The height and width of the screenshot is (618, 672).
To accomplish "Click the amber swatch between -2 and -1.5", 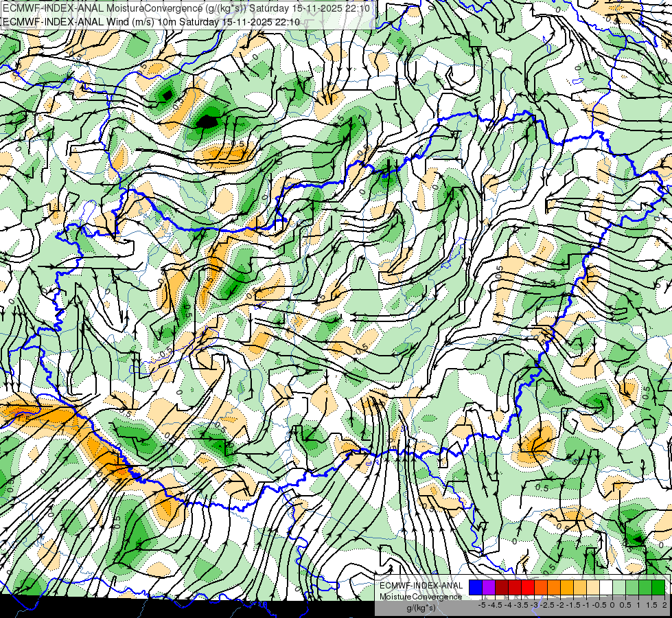I will tap(567, 587).
